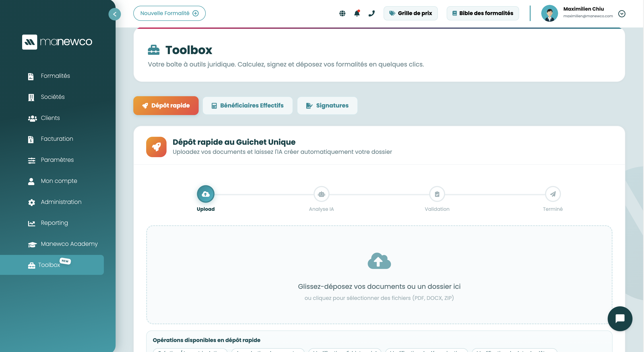The height and width of the screenshot is (352, 644).
Task: Click the Toolbox briefcase icon in page header
Action: point(153,50)
